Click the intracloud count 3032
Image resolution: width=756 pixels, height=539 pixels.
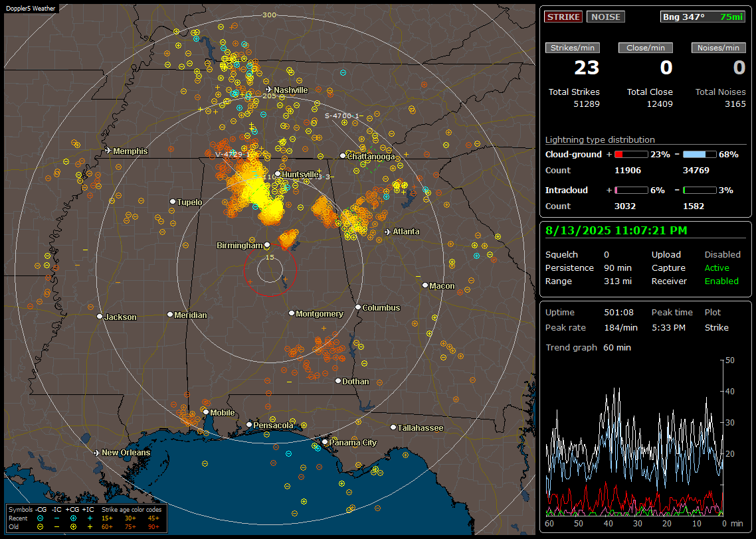[x=625, y=206]
